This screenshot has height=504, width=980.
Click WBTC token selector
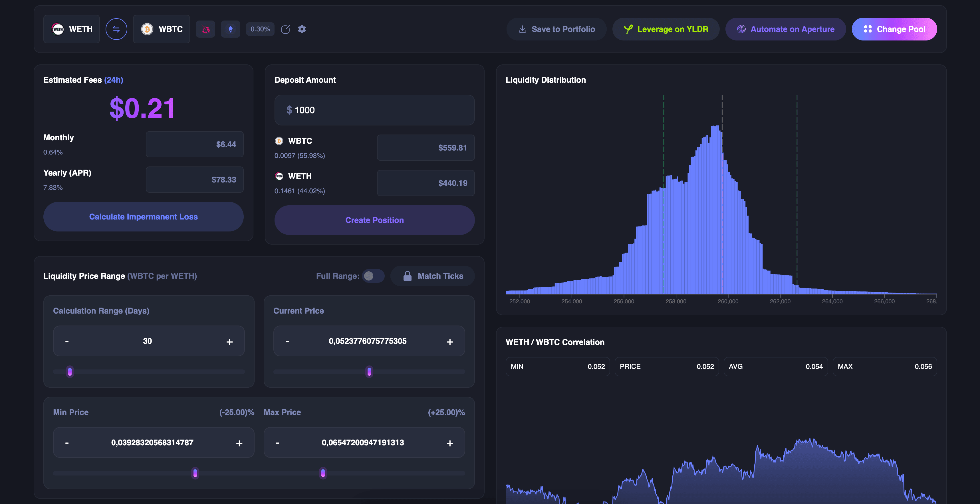click(161, 29)
